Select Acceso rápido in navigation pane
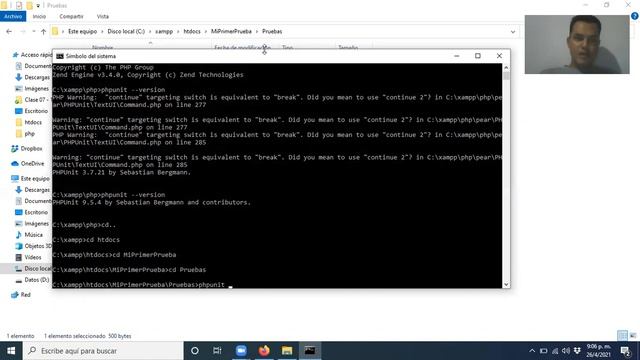This screenshot has height=360, width=640. point(32,55)
